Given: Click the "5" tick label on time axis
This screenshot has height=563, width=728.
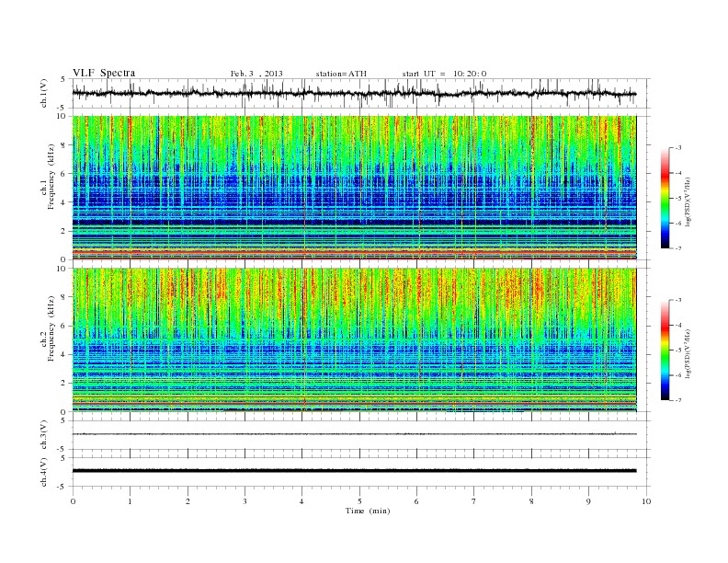Looking at the screenshot, I should pyautogui.click(x=359, y=501).
